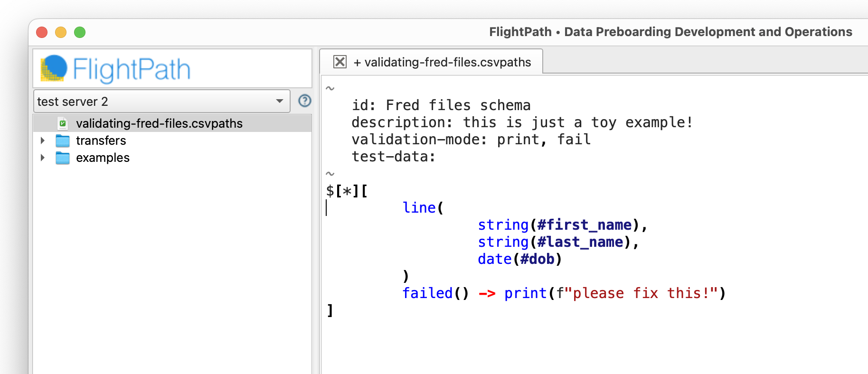
Task: Select the examples folder label
Action: point(103,158)
